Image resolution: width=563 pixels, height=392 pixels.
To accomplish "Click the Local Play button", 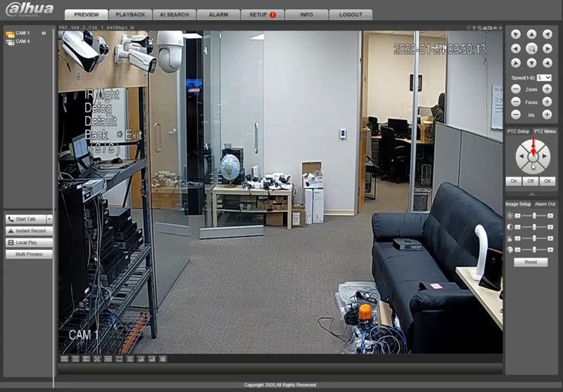I will [29, 243].
